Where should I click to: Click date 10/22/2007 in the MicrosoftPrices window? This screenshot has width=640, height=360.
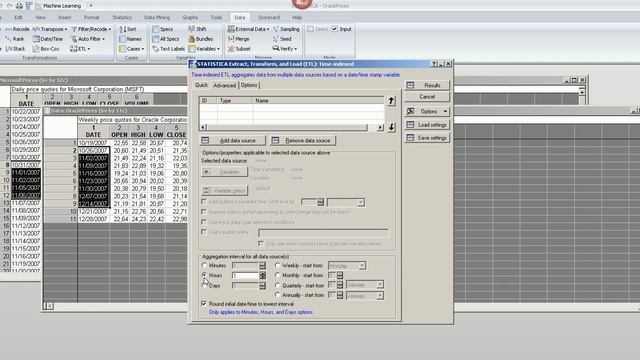coord(26,111)
